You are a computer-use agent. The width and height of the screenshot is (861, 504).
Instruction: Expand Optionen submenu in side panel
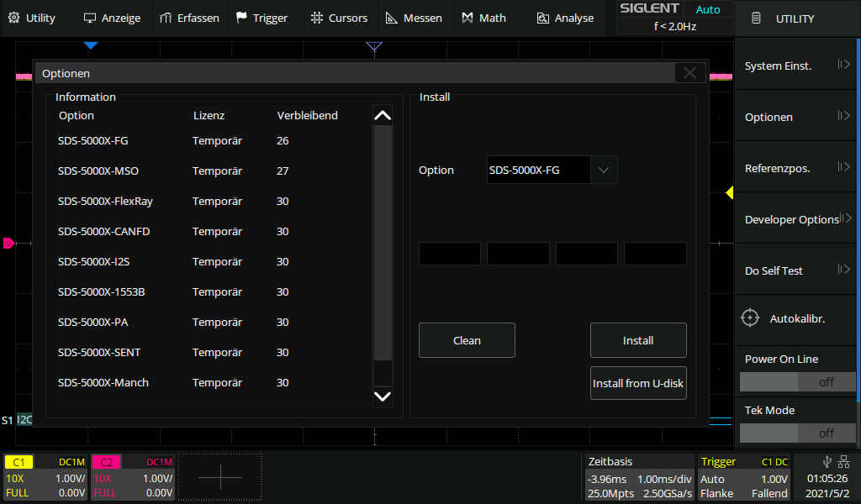(x=795, y=116)
